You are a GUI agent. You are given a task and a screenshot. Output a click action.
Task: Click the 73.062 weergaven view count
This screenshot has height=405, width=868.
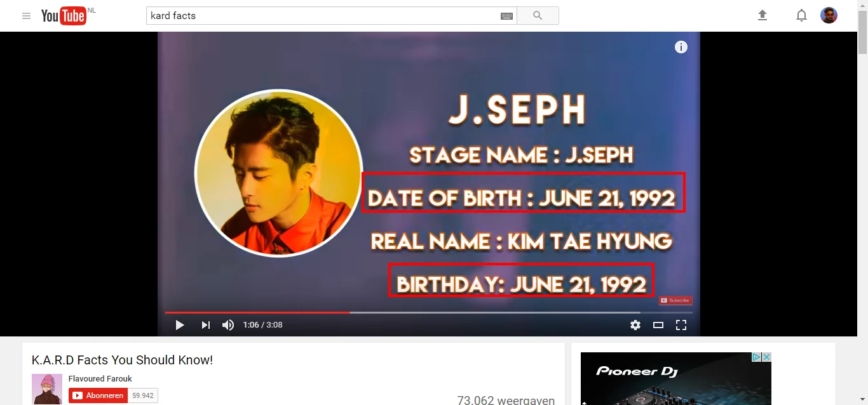tap(506, 400)
